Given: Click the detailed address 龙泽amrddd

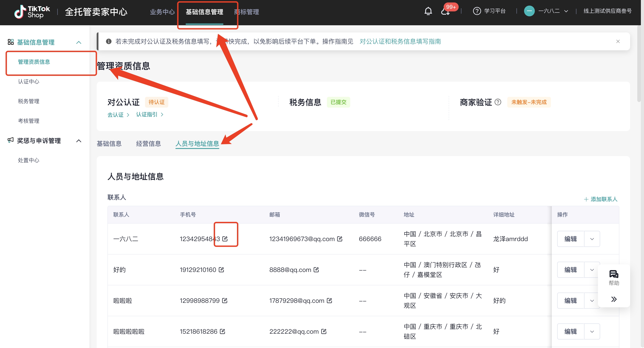Looking at the screenshot, I should coord(510,239).
